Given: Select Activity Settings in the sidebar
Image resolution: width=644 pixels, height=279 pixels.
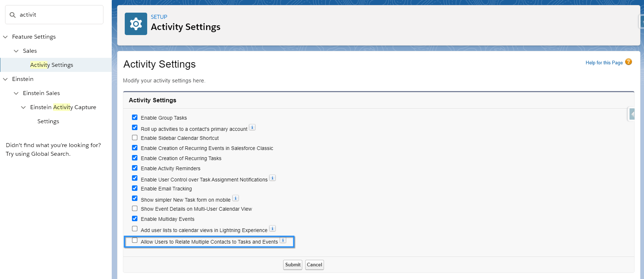Looking at the screenshot, I should 52,65.
